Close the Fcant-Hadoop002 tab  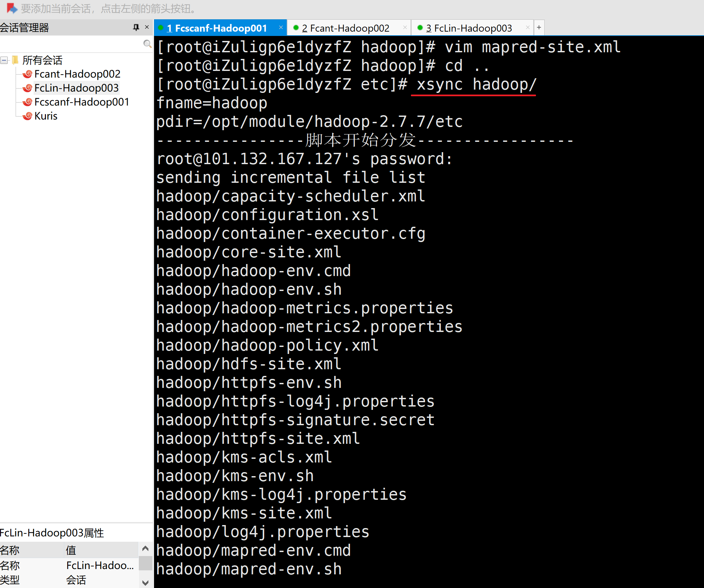pyautogui.click(x=405, y=28)
